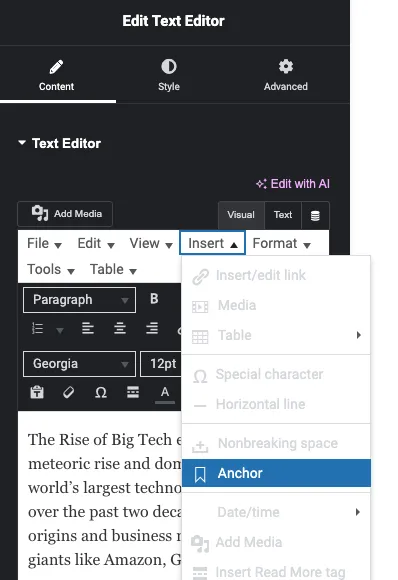The height and width of the screenshot is (580, 398).
Task: Choose Anchor from the Insert menu
Action: coord(276,473)
